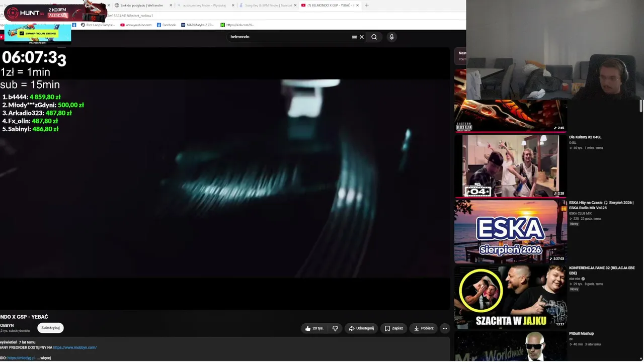Click the Sabinyl donor entry
Image resolution: width=644 pixels, height=362 pixels.
click(x=30, y=129)
